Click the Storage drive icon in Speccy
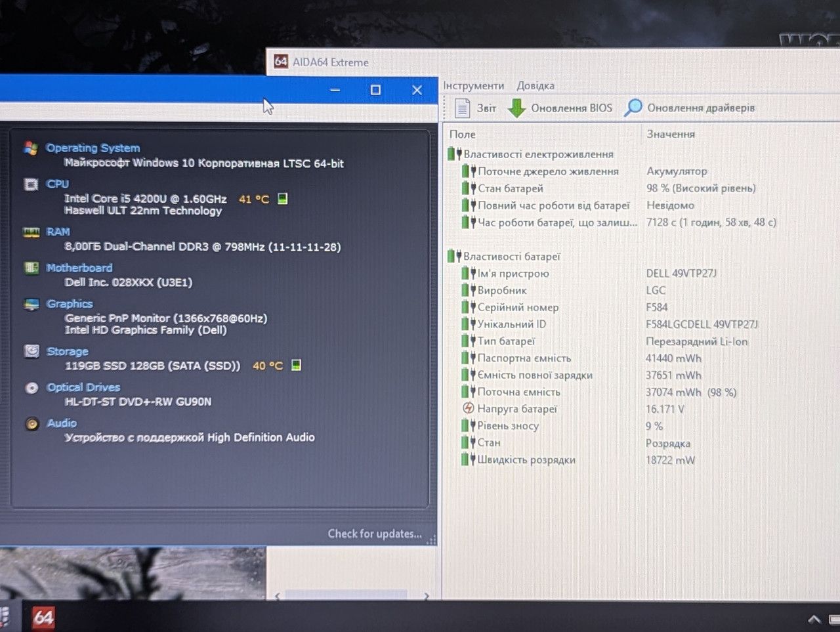Viewport: 840px width, 632px height. (x=31, y=351)
